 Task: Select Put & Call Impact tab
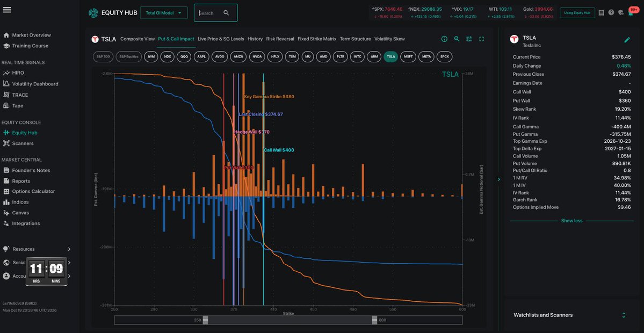(x=176, y=39)
